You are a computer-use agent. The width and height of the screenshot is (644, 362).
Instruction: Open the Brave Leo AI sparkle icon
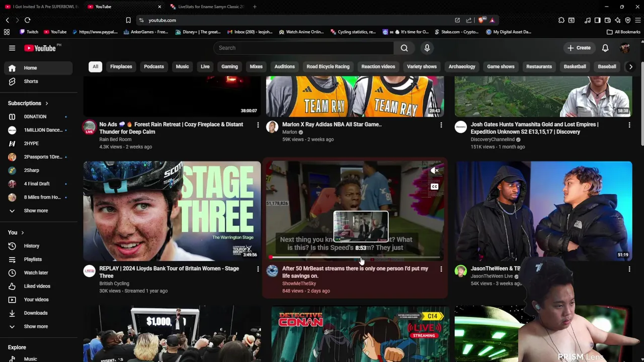pos(617,20)
